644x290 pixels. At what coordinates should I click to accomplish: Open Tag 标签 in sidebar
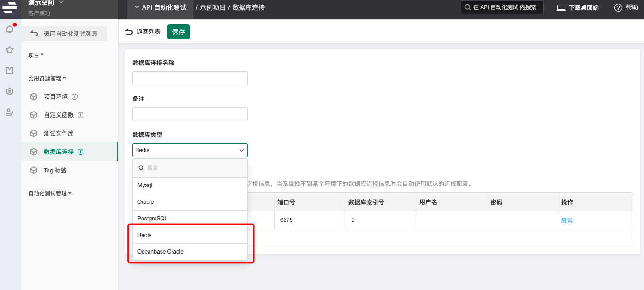[55, 170]
